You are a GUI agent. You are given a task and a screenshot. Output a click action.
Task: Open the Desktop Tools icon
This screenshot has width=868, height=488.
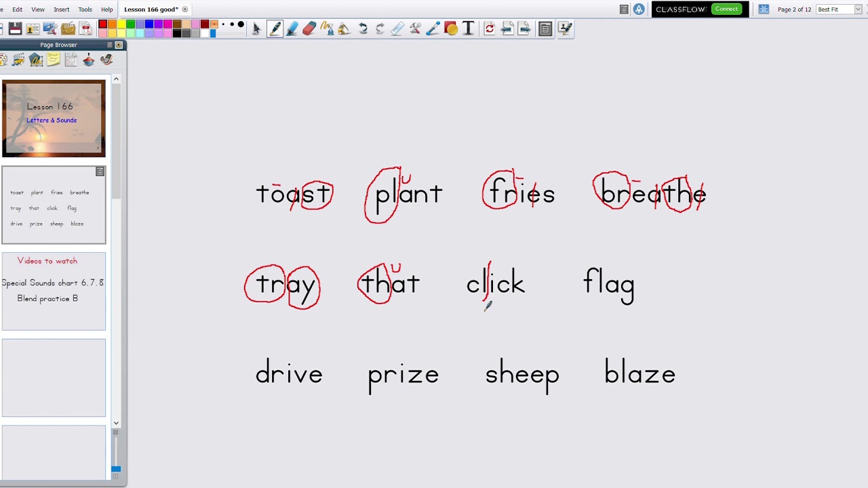[50, 28]
